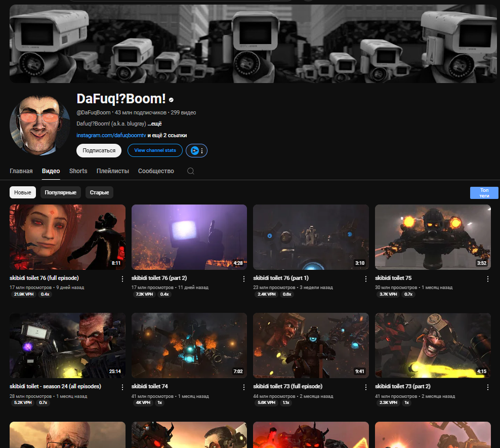
Task: Play the 9:41 video thumbnail
Action: (311, 346)
